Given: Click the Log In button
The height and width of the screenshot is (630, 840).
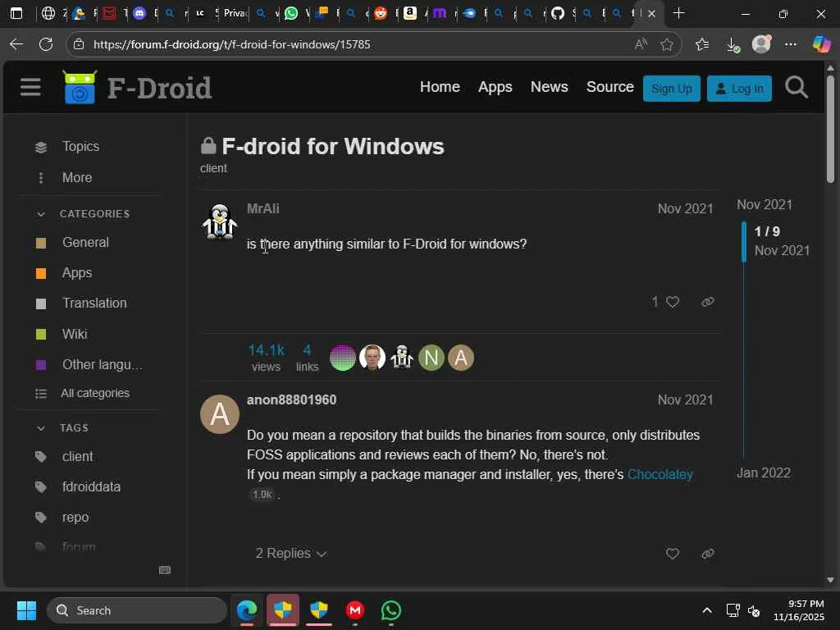Looking at the screenshot, I should (x=739, y=89).
